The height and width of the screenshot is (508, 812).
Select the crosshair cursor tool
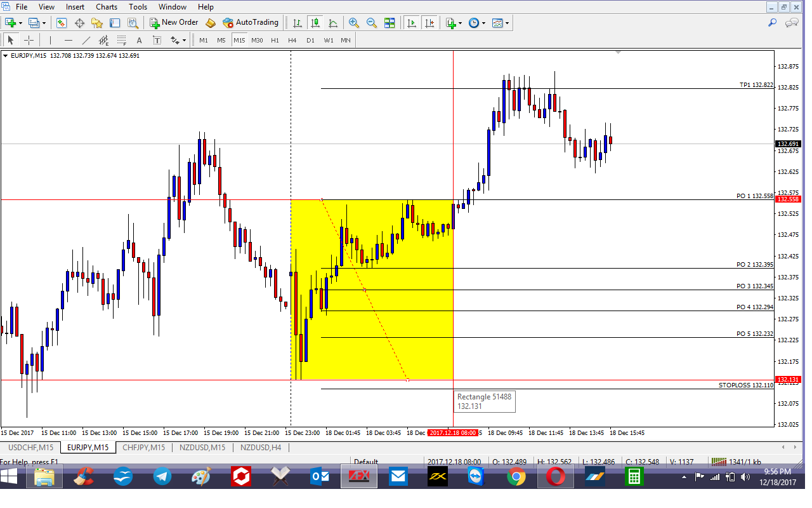tap(29, 40)
